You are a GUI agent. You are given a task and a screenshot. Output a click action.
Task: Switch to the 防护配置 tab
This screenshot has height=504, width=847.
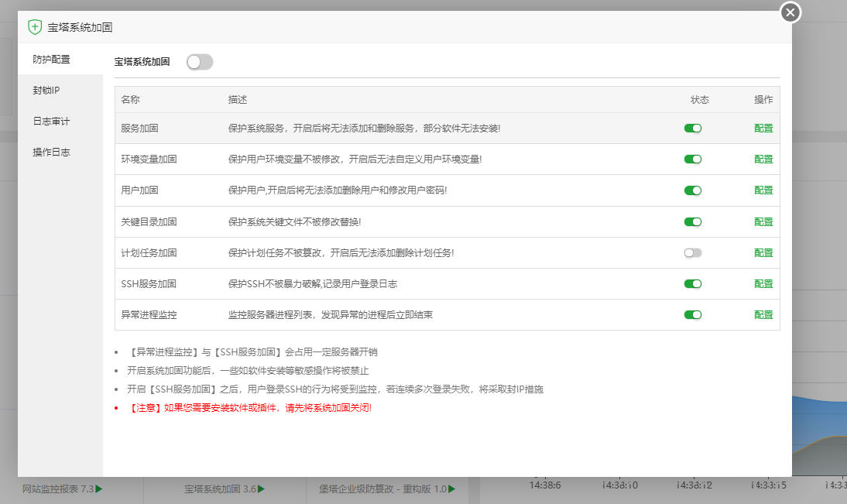[x=51, y=60]
